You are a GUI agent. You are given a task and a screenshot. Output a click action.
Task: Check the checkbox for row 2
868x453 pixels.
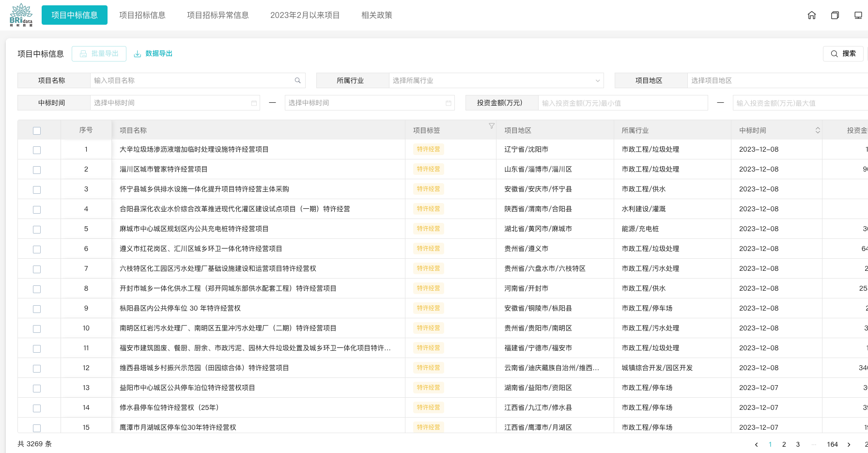click(37, 170)
